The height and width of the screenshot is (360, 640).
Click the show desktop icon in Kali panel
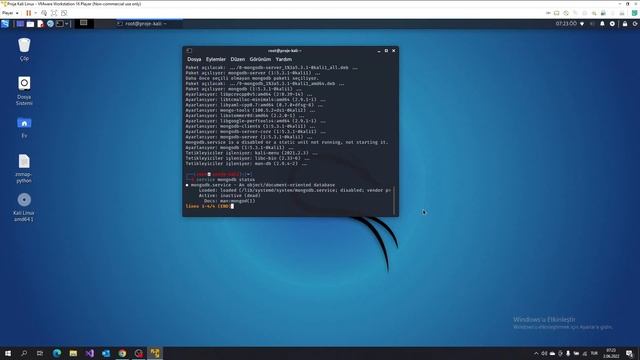[x=20, y=24]
